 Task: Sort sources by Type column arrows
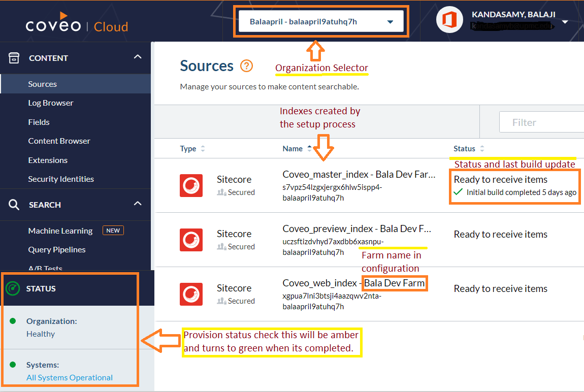coord(203,149)
